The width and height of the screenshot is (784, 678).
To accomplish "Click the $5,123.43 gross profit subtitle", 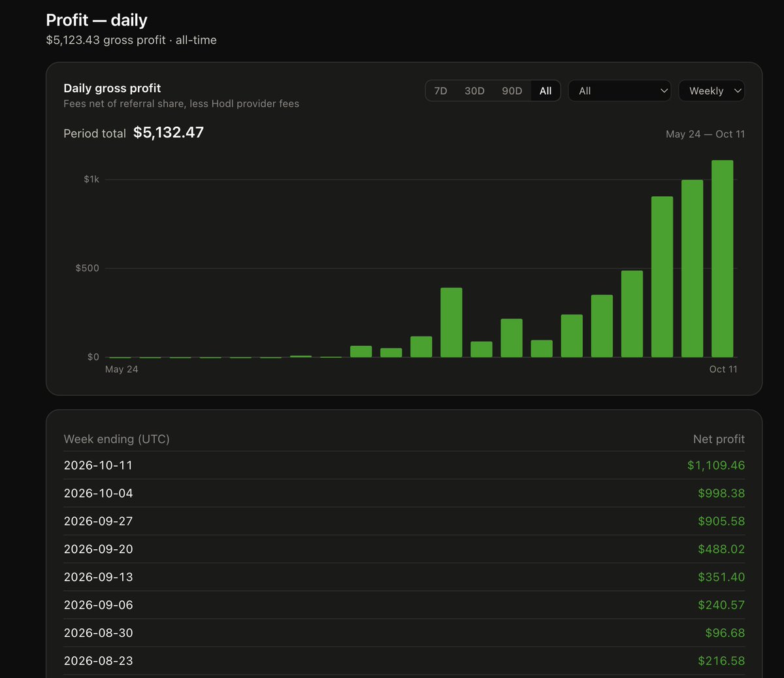I will (x=131, y=40).
